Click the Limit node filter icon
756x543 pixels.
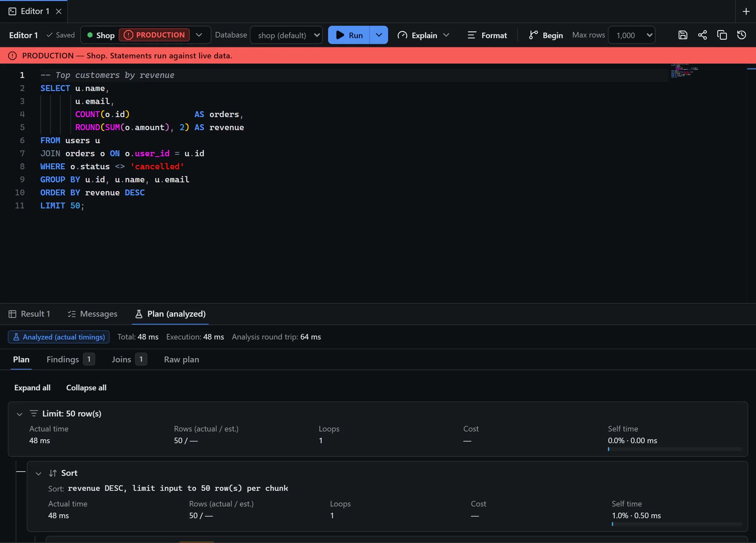click(x=34, y=413)
